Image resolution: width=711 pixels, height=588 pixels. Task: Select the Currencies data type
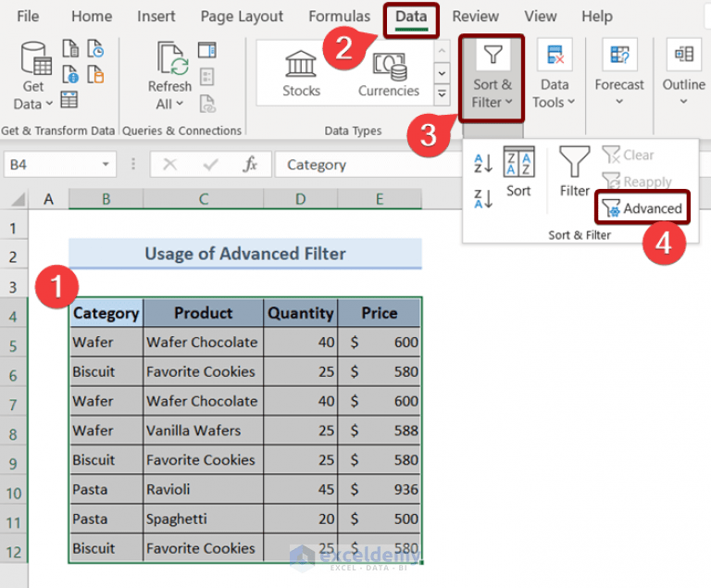pos(389,74)
